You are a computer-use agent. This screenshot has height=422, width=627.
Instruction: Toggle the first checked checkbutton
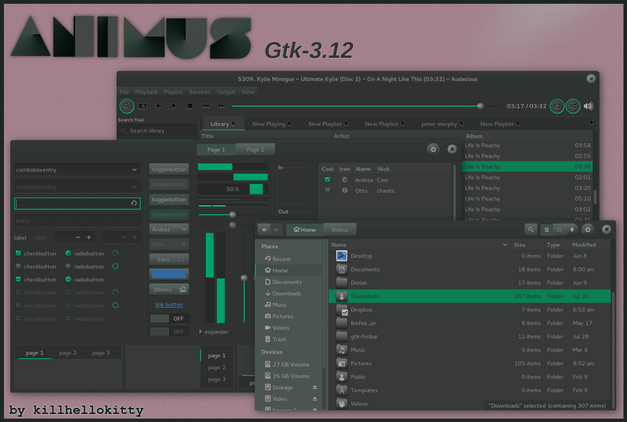tap(18, 253)
